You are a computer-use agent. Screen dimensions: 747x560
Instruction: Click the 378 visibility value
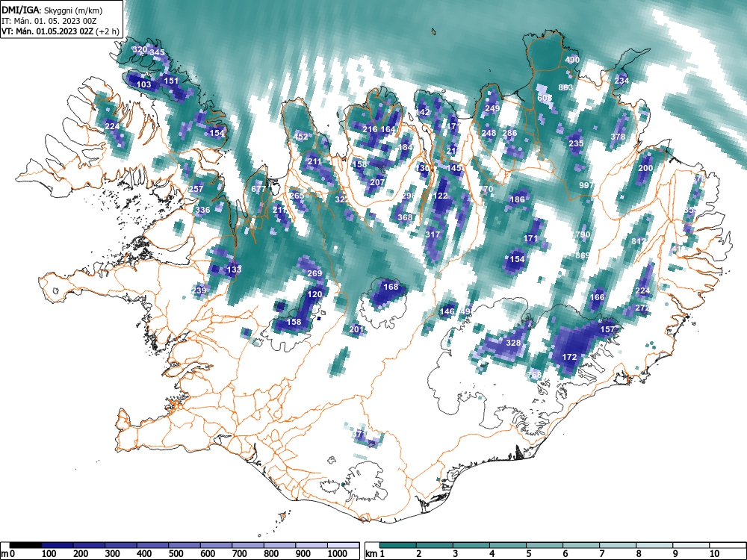(x=618, y=137)
